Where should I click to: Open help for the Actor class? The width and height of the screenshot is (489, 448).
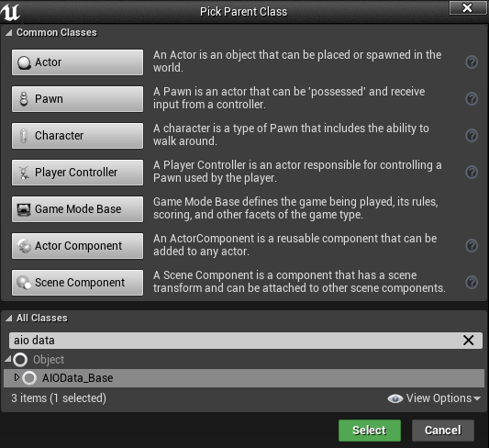(x=472, y=62)
